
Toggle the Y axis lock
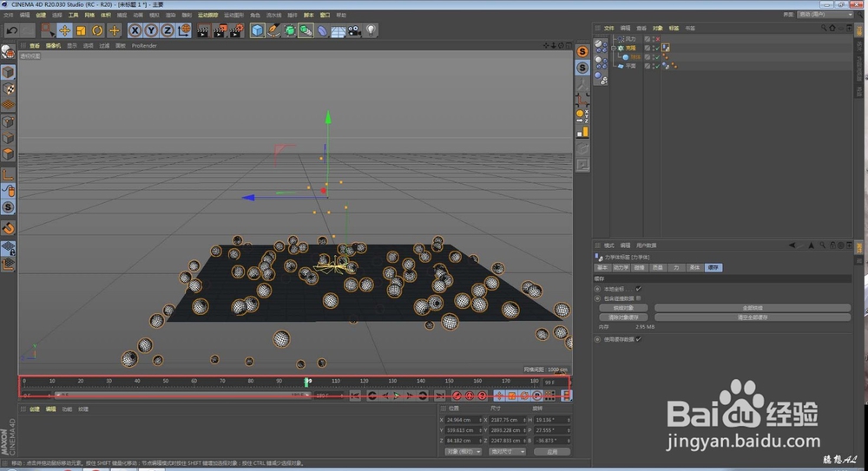tap(150, 30)
